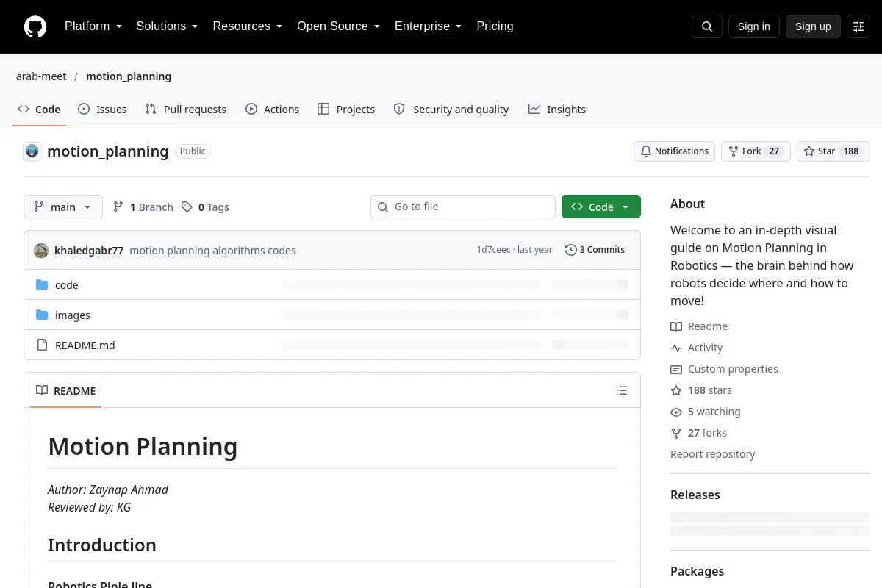Image resolution: width=882 pixels, height=588 pixels.
Task: Open the khaledgabr77 author link
Action: point(89,251)
